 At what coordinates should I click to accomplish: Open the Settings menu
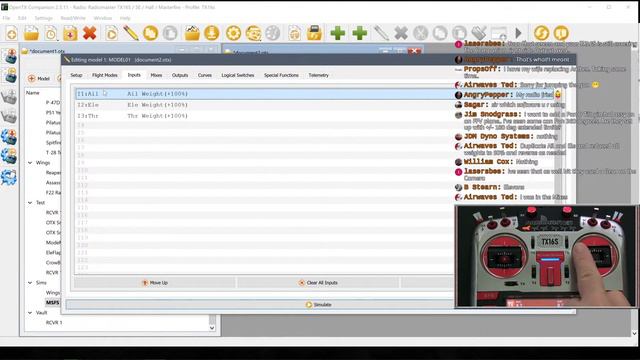click(x=43, y=18)
